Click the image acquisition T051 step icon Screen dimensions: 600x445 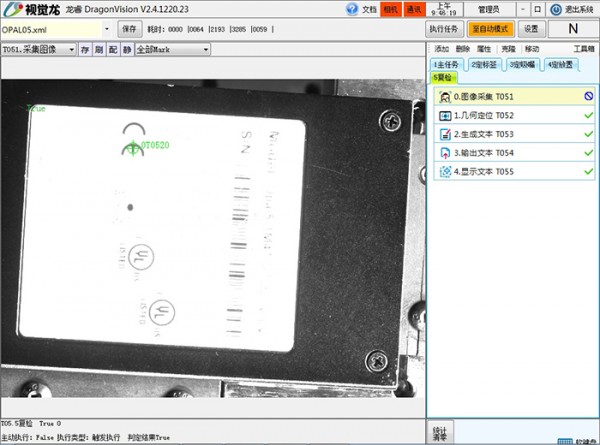(445, 97)
